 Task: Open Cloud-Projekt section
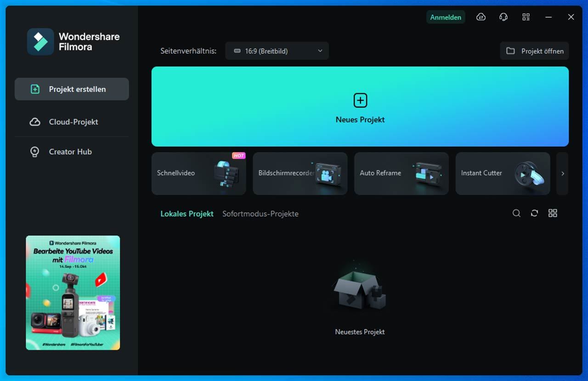72,122
